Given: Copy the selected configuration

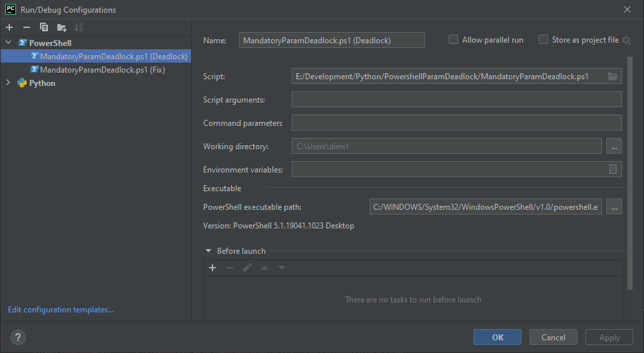Looking at the screenshot, I should 44,27.
